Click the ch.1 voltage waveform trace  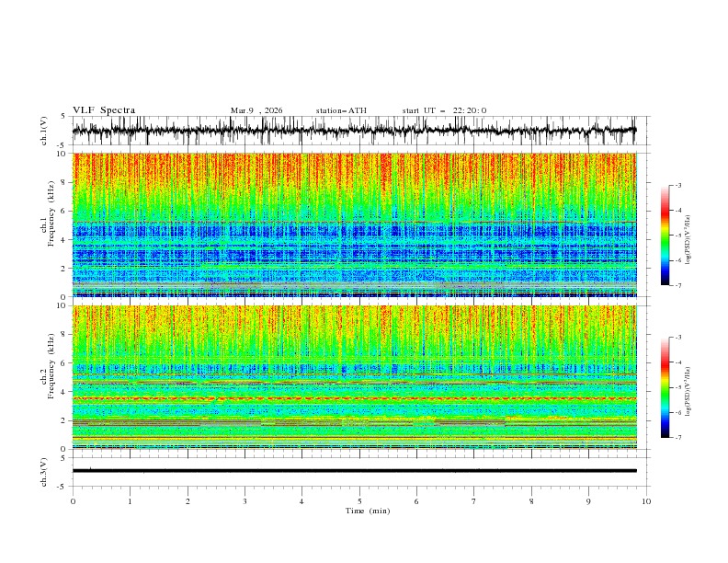click(x=355, y=131)
